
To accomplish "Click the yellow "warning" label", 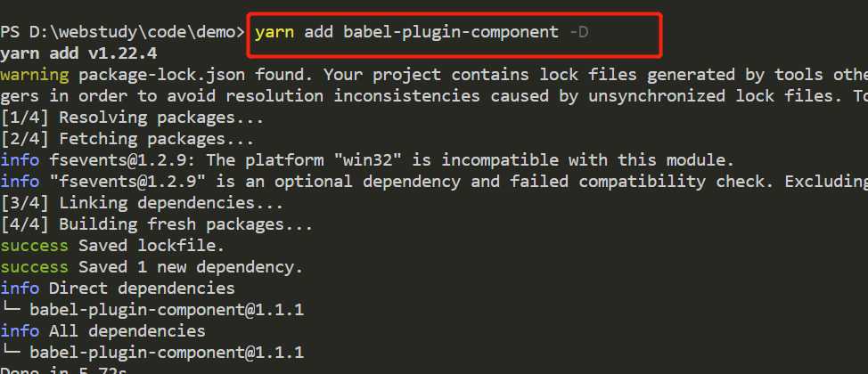I will 34,75.
